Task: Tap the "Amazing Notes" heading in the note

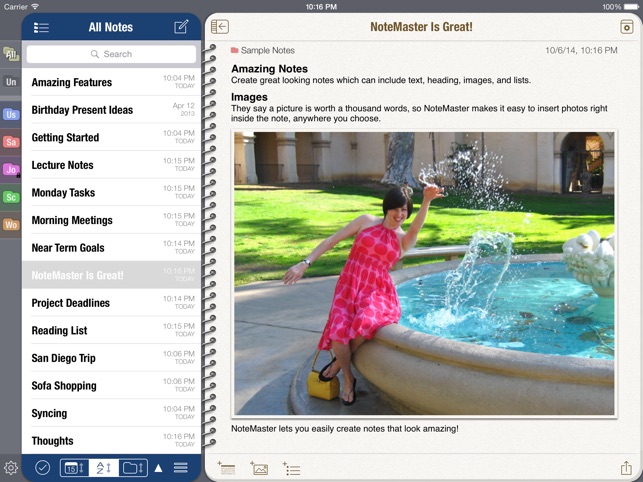Action: tap(269, 69)
